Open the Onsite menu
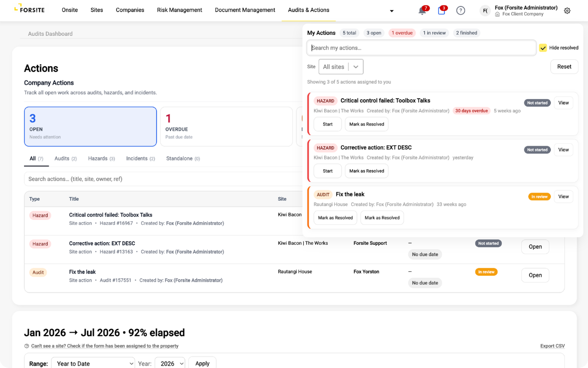 point(70,10)
